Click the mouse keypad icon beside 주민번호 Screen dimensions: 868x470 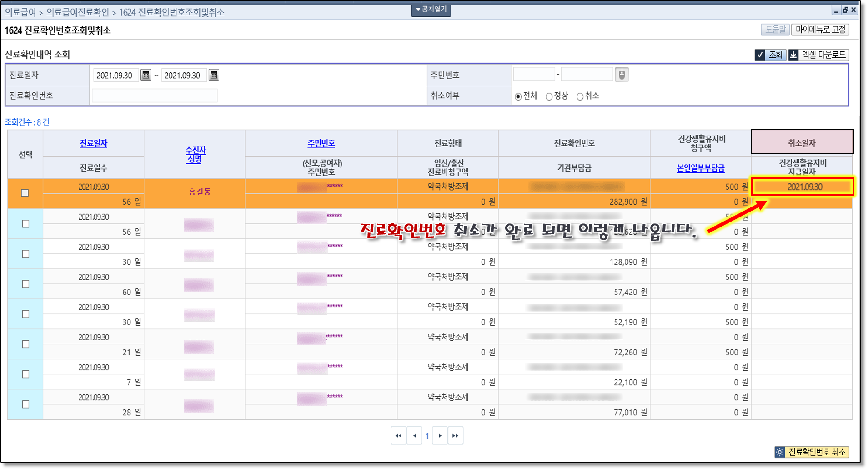[622, 75]
